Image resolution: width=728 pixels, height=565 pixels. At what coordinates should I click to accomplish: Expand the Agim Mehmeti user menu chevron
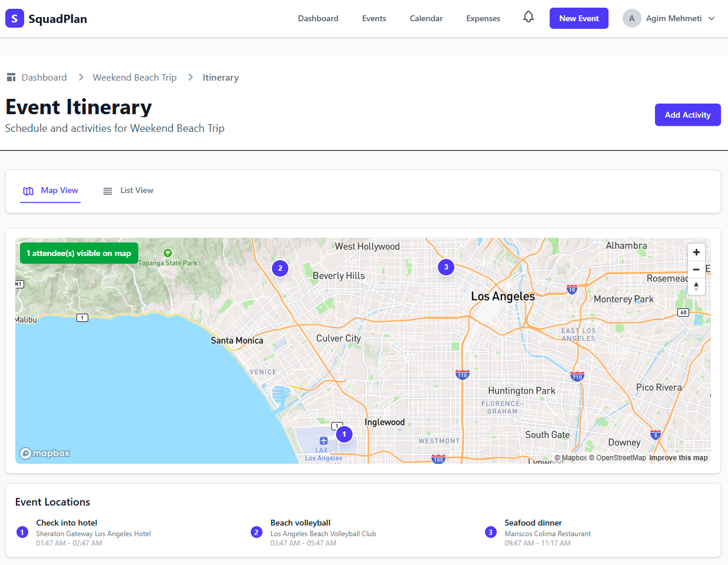(712, 18)
